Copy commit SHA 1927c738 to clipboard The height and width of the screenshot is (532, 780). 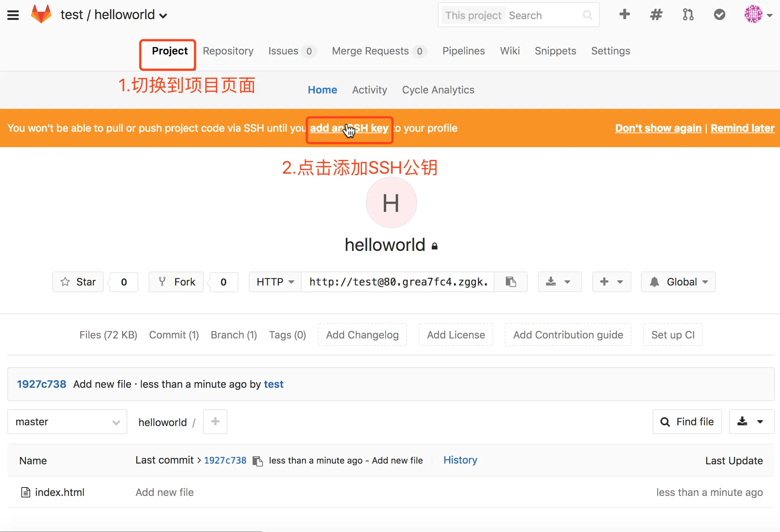(258, 461)
